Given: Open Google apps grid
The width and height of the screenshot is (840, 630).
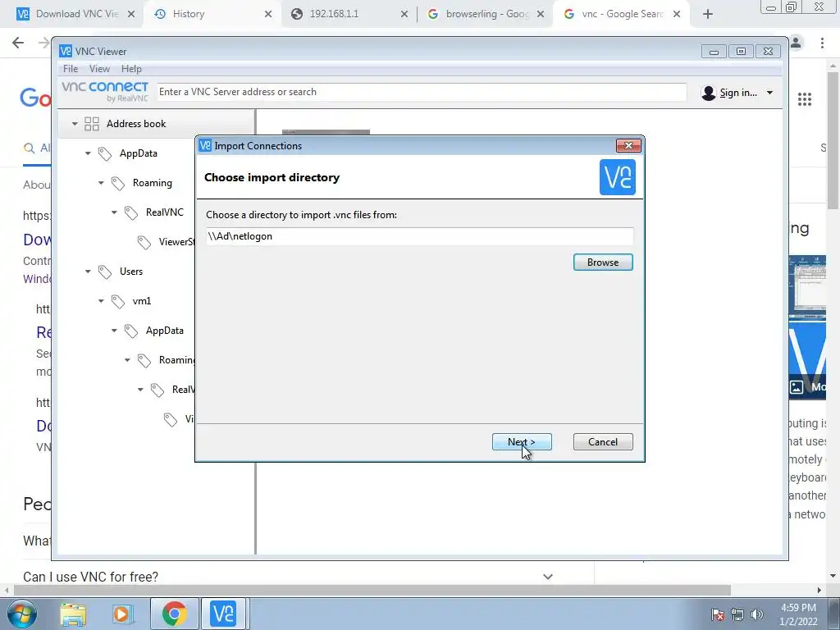Looking at the screenshot, I should (805, 99).
